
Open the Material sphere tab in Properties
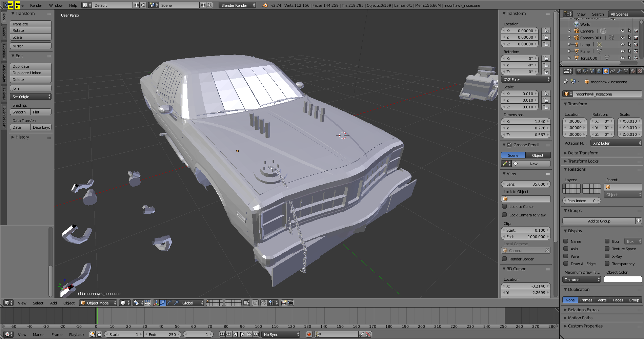click(633, 71)
